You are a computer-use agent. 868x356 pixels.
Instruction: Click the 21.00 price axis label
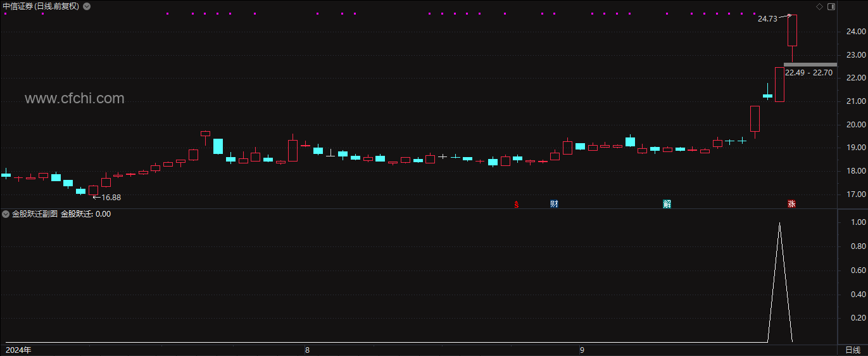click(855, 101)
